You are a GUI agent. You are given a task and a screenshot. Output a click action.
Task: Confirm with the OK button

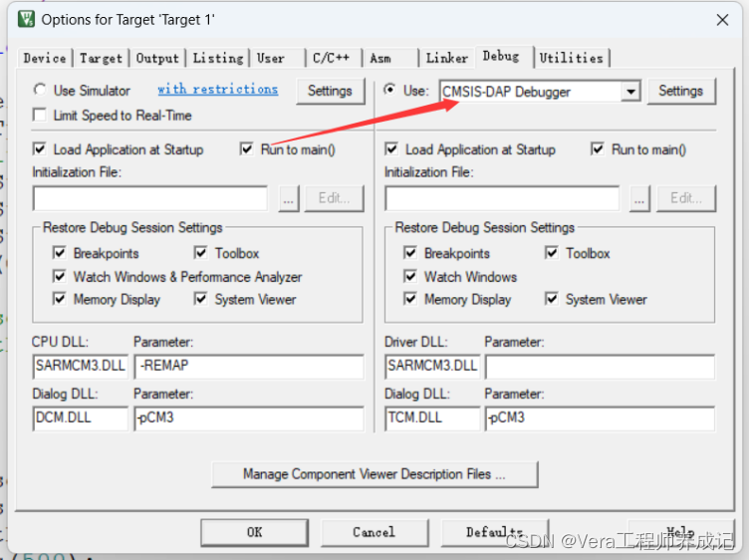pyautogui.click(x=254, y=532)
